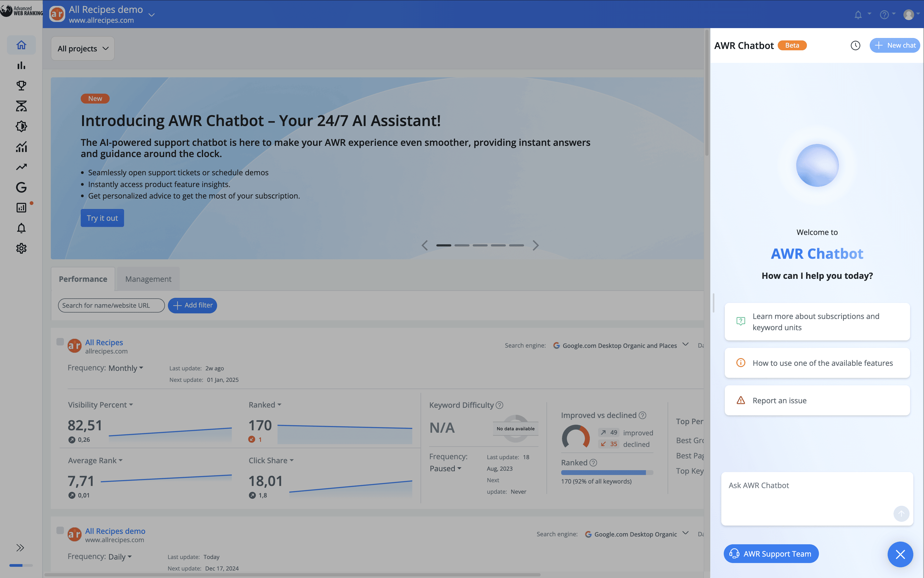This screenshot has width=924, height=578.
Task: Click the Search for name/website URL field
Action: (111, 305)
